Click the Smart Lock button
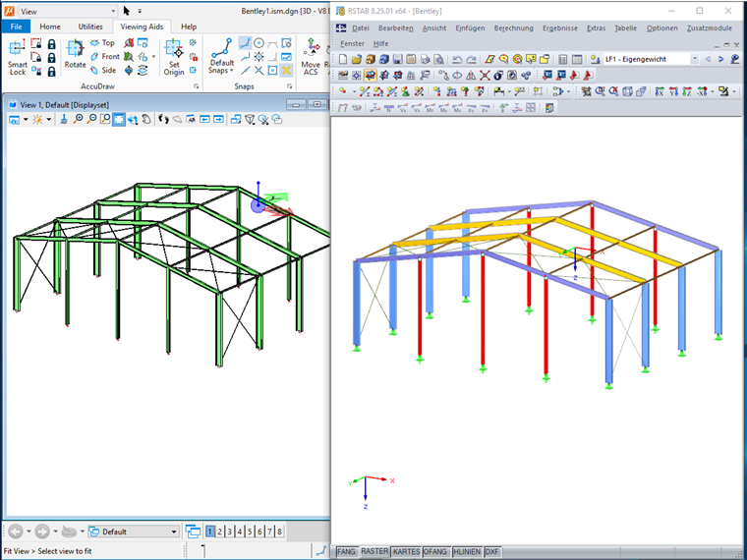The height and width of the screenshot is (560, 747). 18,57
